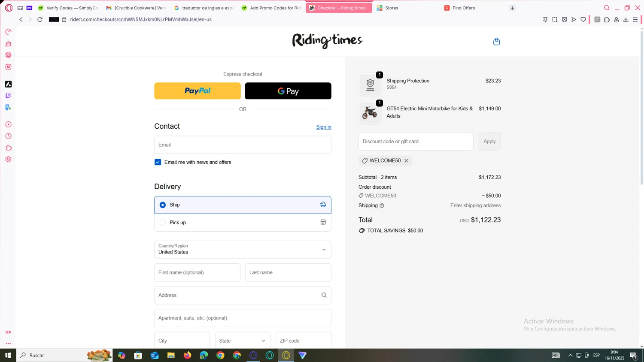Open the Windows notification center
This screenshot has width=644, height=362.
click(634, 355)
